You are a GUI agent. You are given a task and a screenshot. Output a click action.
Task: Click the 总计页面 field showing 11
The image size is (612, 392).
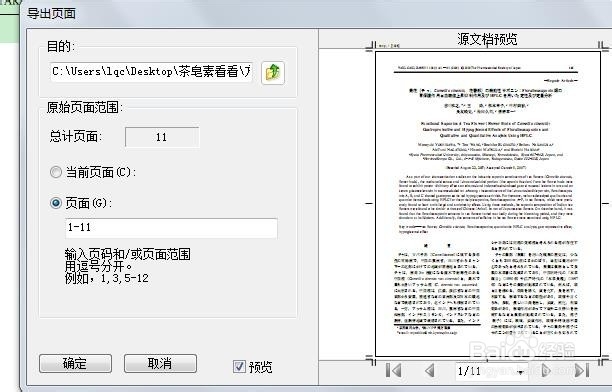[x=162, y=137]
